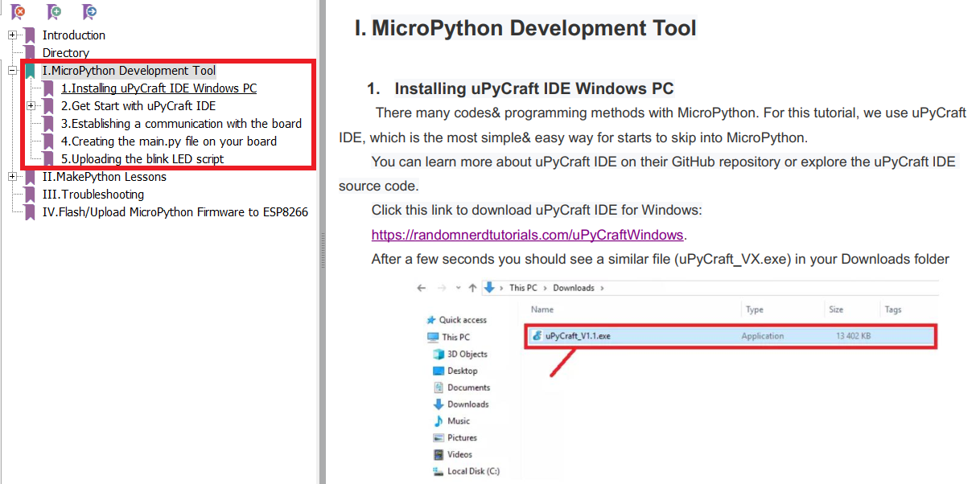Screen dimensions: 980x484
Task: Open the Introduction bookmark
Action: pyautogui.click(x=74, y=35)
